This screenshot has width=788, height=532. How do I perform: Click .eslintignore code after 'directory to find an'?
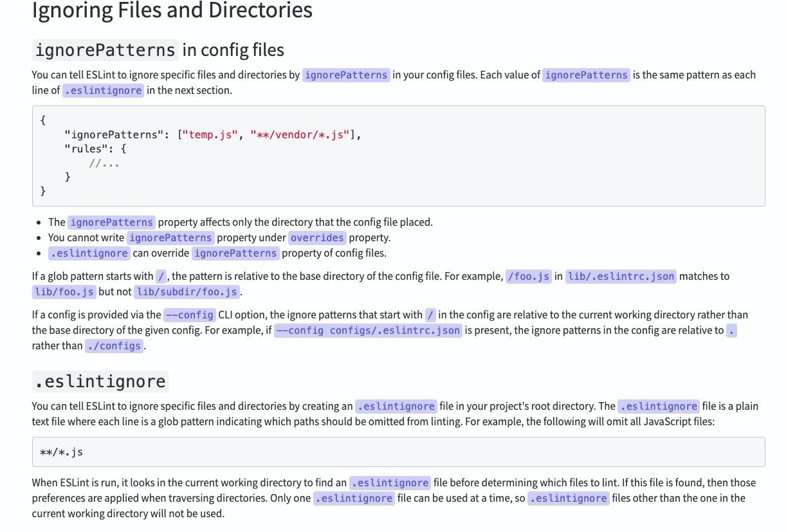pos(390,482)
